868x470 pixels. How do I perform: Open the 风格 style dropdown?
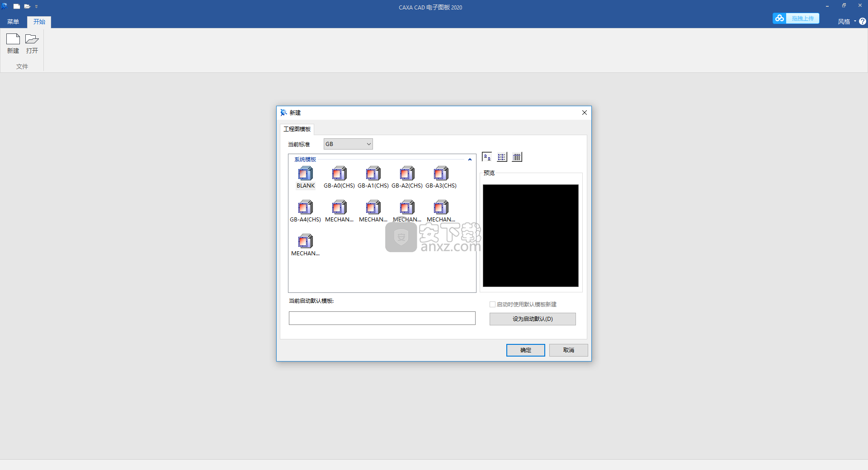pyautogui.click(x=847, y=22)
